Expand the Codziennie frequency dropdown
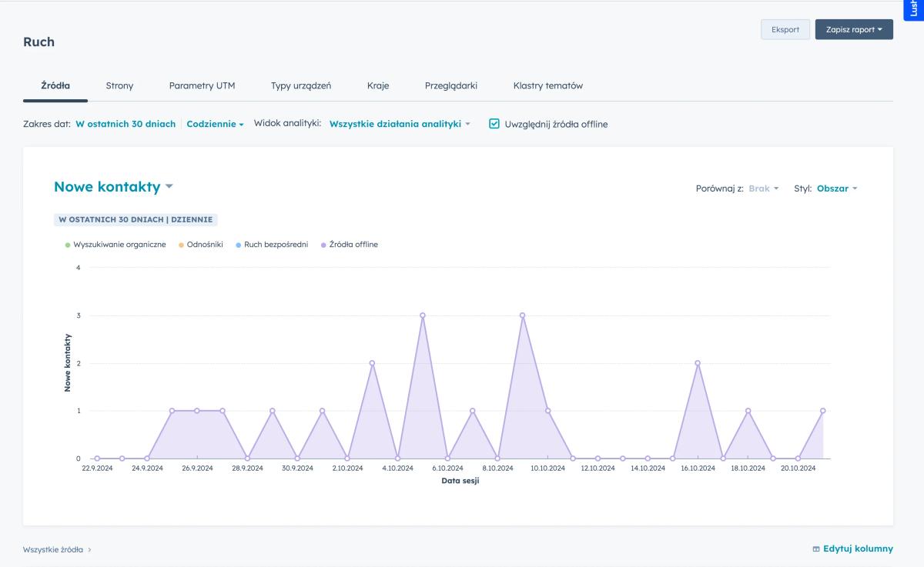The height and width of the screenshot is (567, 924). (215, 124)
